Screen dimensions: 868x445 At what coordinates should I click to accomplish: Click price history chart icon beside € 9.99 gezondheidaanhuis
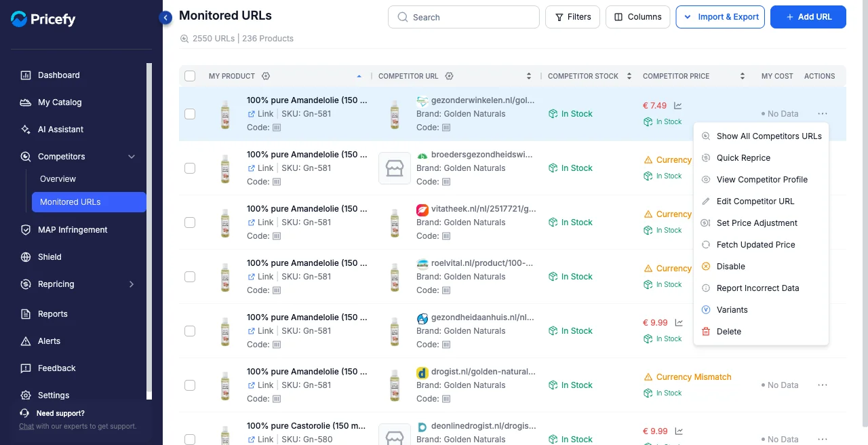[x=678, y=323]
